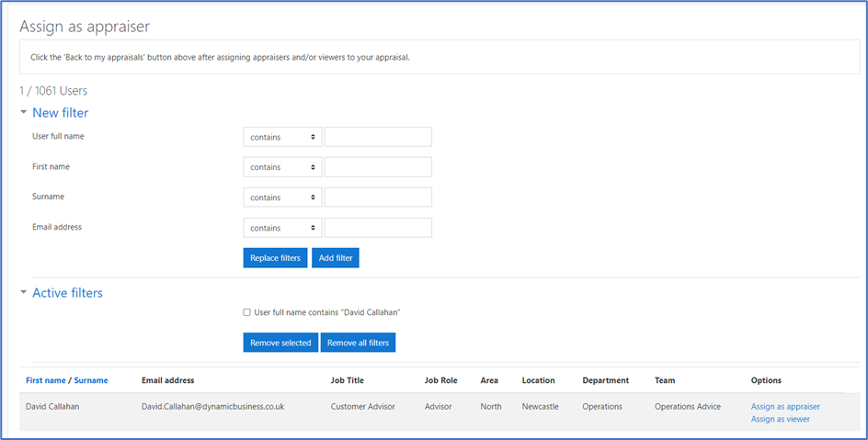The image size is (868, 440).
Task: Tick the 'David Callahan' active filter checkbox
Action: 247,312
